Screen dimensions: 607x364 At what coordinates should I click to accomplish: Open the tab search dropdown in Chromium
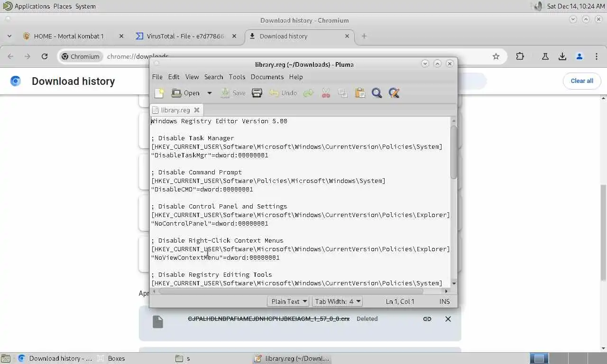tap(9, 36)
